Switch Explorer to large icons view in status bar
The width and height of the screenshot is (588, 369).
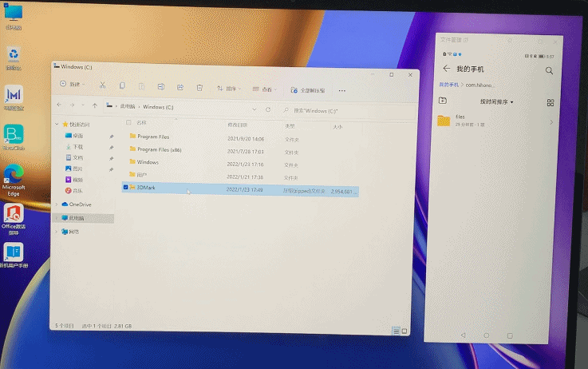tap(404, 331)
